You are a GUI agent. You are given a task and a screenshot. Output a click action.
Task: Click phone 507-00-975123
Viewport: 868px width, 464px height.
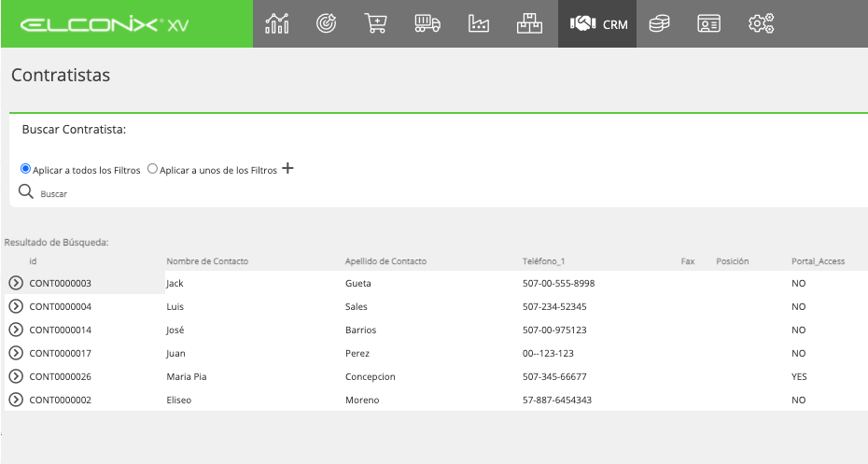coord(554,330)
